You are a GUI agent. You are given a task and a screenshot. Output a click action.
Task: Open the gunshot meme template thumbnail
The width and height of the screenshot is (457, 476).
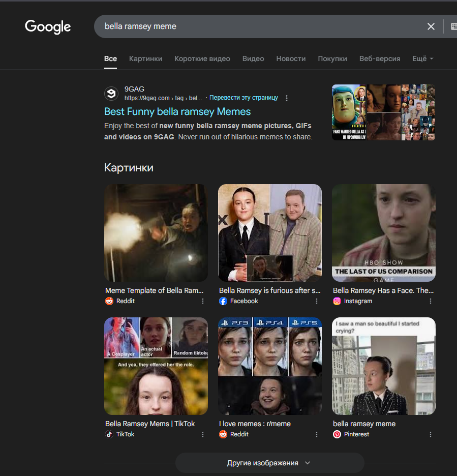pyautogui.click(x=156, y=233)
